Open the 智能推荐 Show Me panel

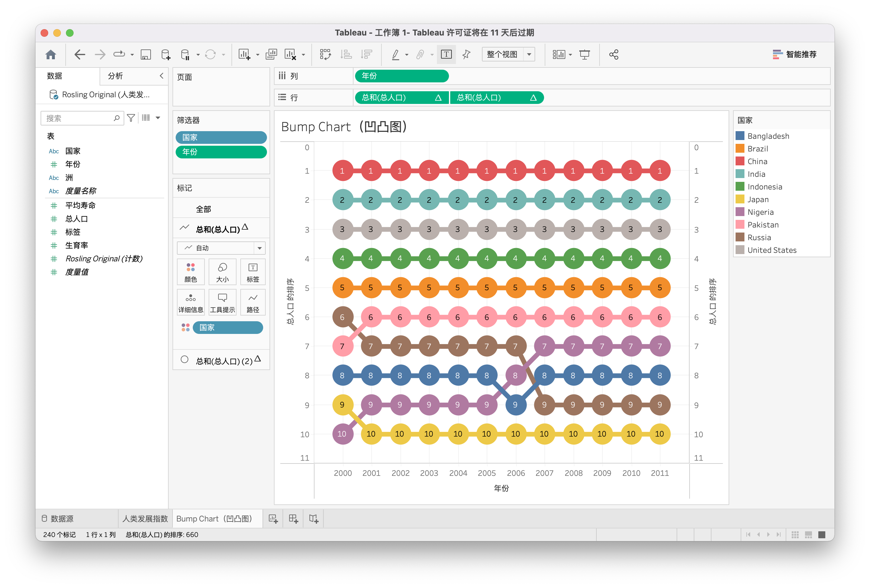click(x=794, y=54)
